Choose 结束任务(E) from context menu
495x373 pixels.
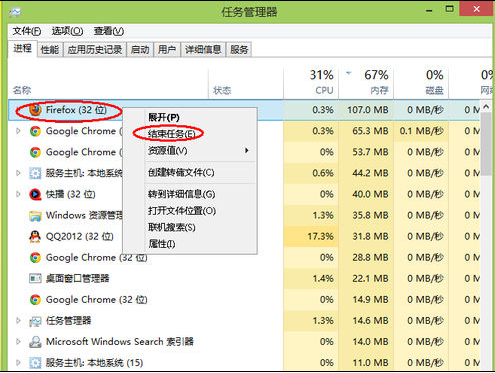point(171,134)
